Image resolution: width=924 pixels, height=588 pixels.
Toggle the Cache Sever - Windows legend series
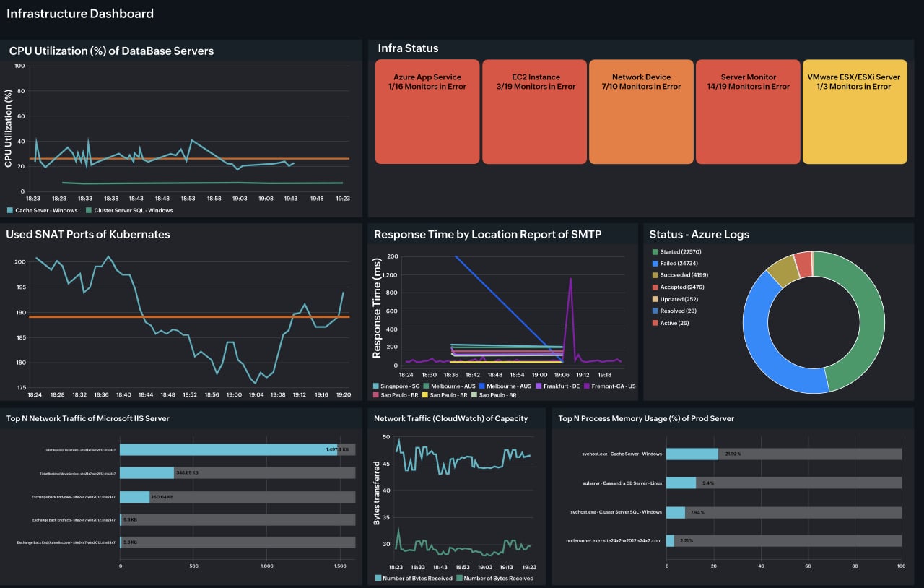coord(42,211)
